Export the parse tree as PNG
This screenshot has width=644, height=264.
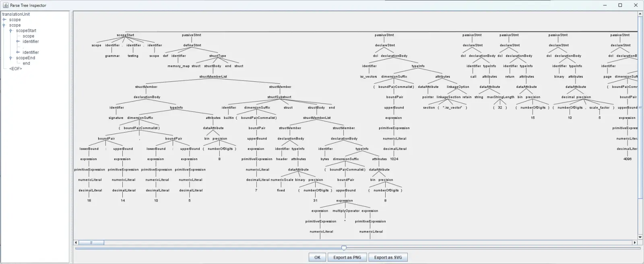click(347, 257)
